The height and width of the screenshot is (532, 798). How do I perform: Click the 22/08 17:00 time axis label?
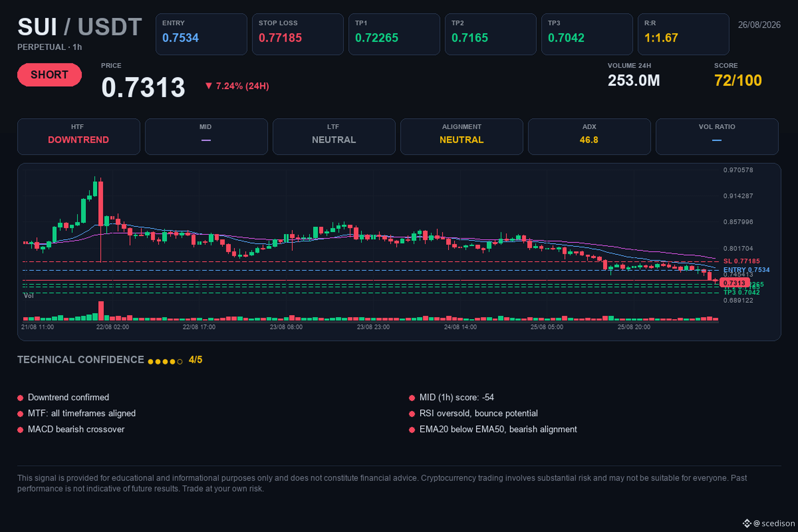click(x=199, y=327)
